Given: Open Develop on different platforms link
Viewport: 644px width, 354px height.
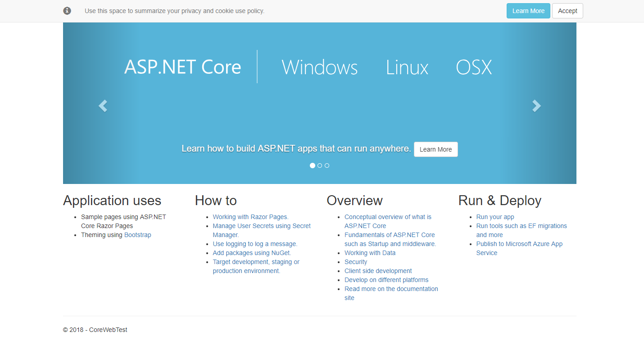Looking at the screenshot, I should [x=386, y=280].
